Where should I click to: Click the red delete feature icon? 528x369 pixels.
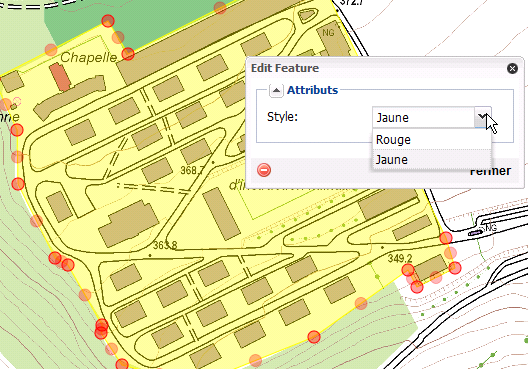[264, 170]
